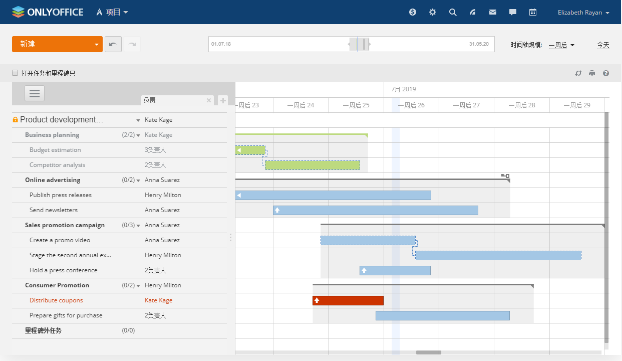
Task: Click the horizontal scrollbar thumb below chart
Action: tap(428, 352)
